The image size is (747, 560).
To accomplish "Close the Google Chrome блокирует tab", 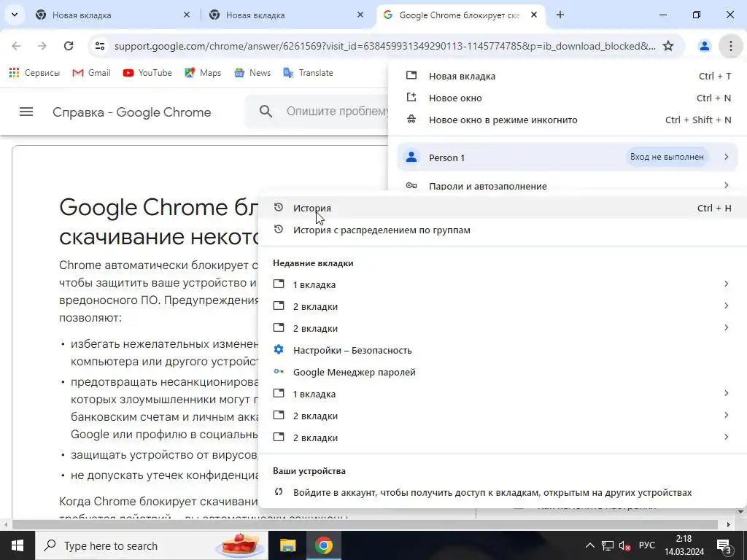I will point(534,15).
